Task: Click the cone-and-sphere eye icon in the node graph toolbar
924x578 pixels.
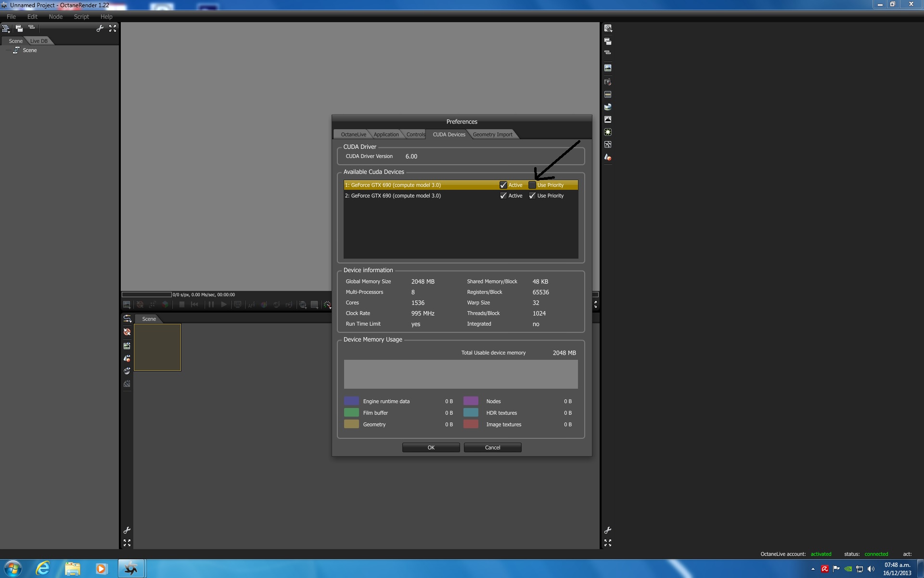Action: click(127, 358)
